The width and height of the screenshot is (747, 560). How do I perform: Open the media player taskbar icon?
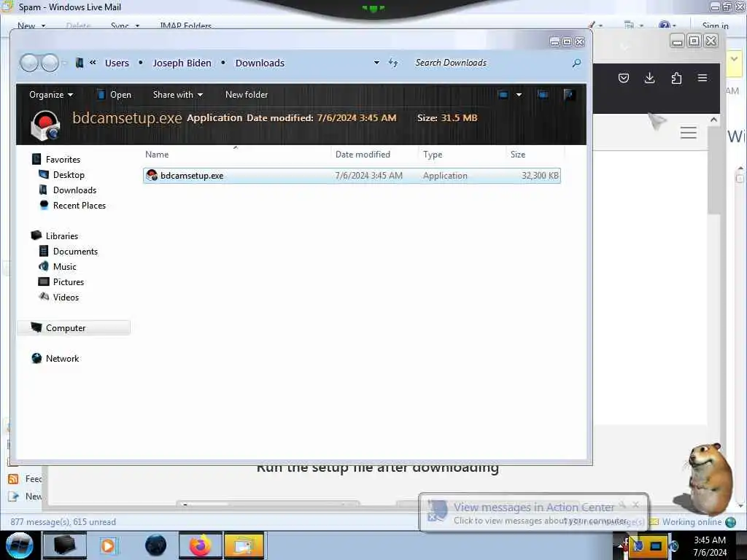pyautogui.click(x=108, y=545)
